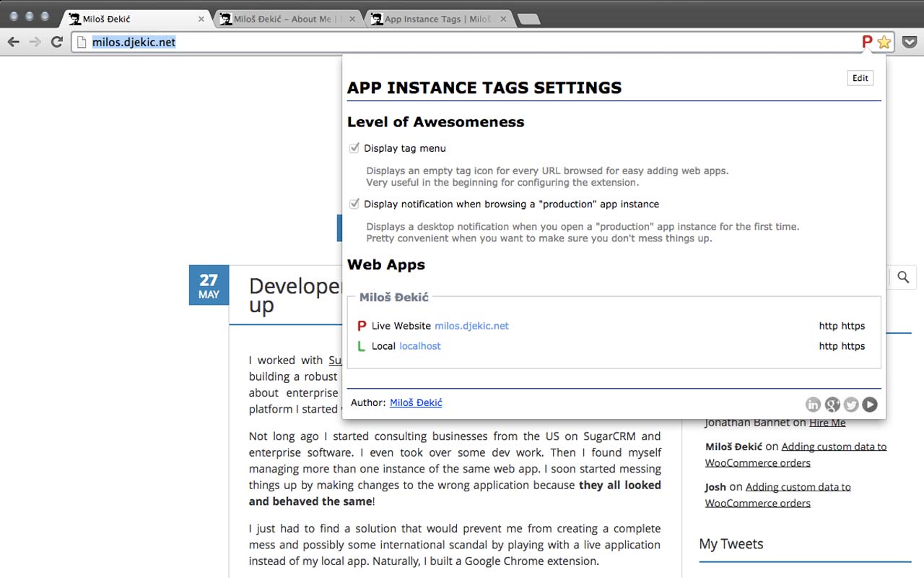Open the LinkedIn icon in popup footer
Viewport: 924px width, 578px height.
(x=814, y=405)
